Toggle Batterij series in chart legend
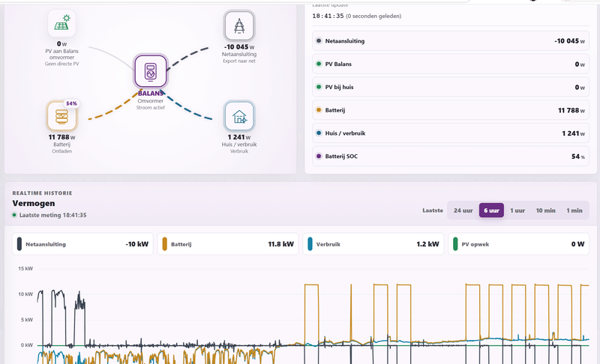Image resolution: width=600 pixels, height=364 pixels. tap(228, 244)
